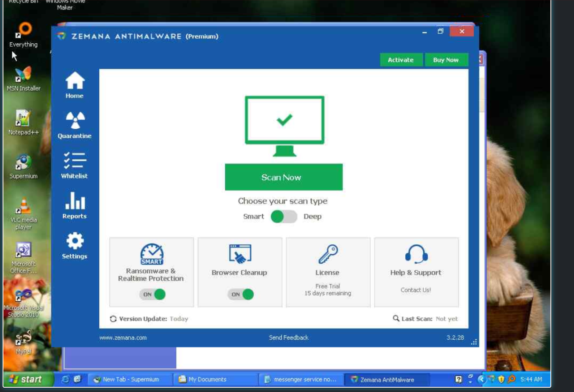This screenshot has width=574, height=392.
Task: Click the taskbar clock showing 5:44 AM
Action: (531, 379)
